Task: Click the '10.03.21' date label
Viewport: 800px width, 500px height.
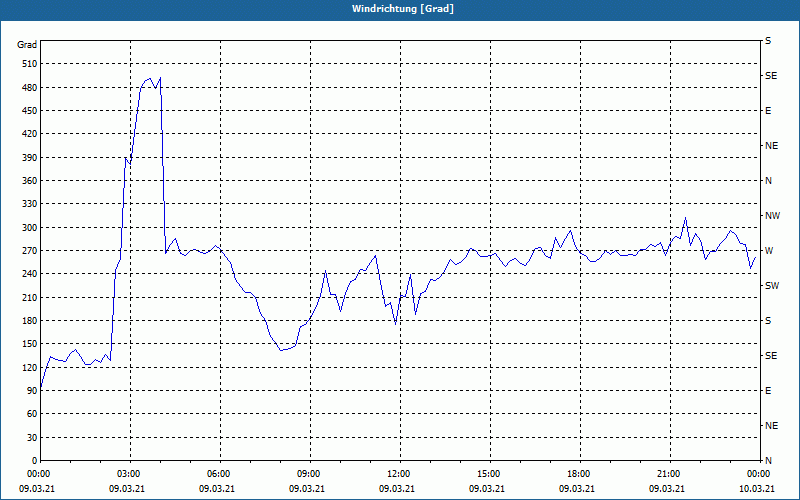Action: 757,488
